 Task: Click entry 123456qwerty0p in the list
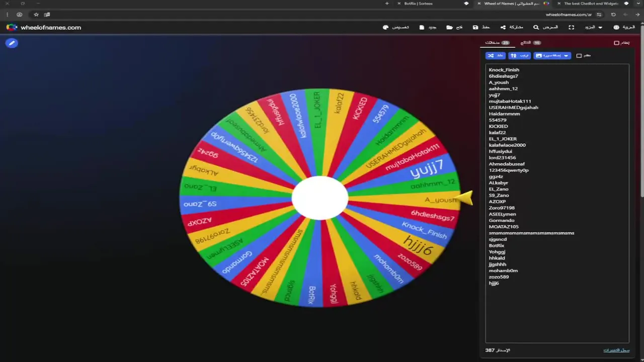click(x=509, y=170)
